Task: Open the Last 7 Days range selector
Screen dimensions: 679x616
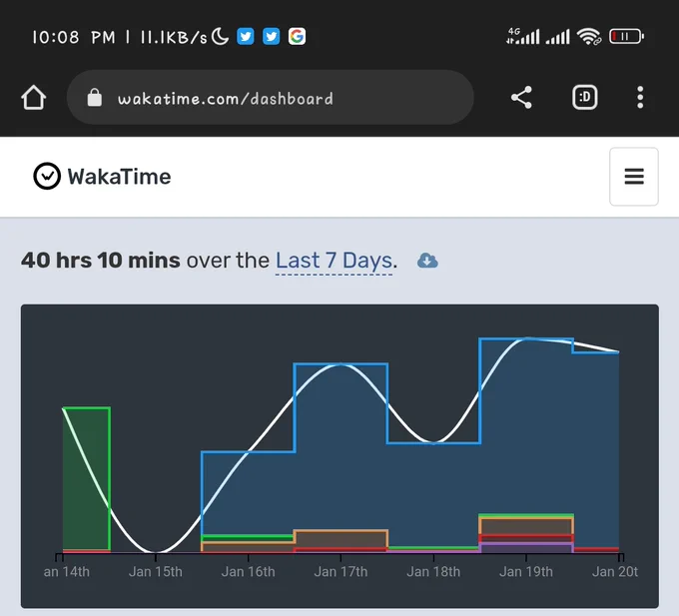Action: [x=334, y=261]
